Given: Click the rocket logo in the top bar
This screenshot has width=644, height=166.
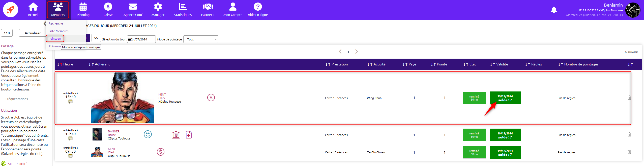Looking at the screenshot, I should coord(10,10).
